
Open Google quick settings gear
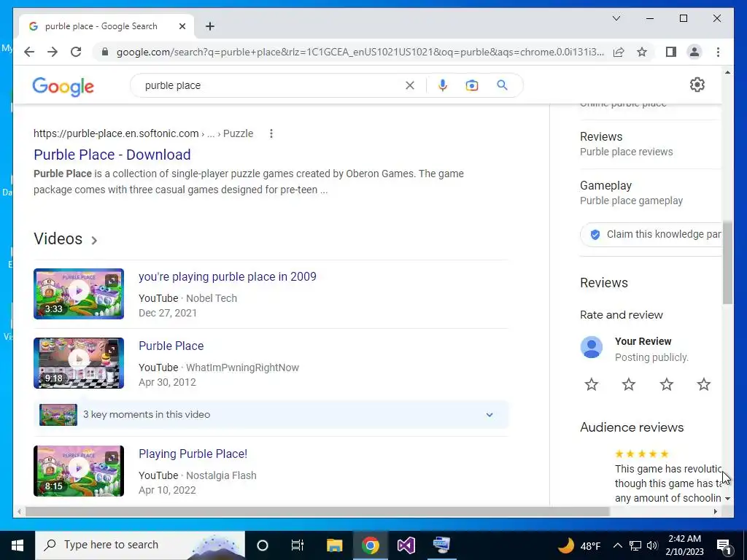point(697,85)
